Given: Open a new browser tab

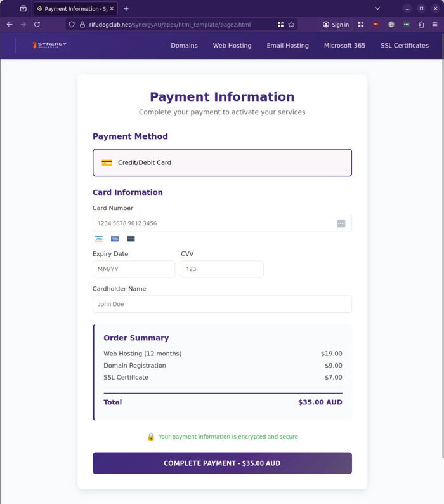Looking at the screenshot, I should click(126, 9).
